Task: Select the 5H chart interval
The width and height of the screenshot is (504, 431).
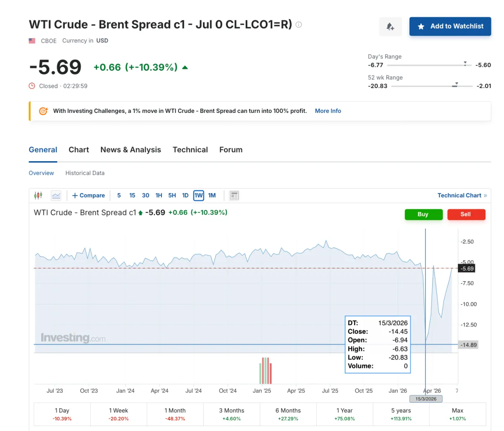Action: pos(172,195)
